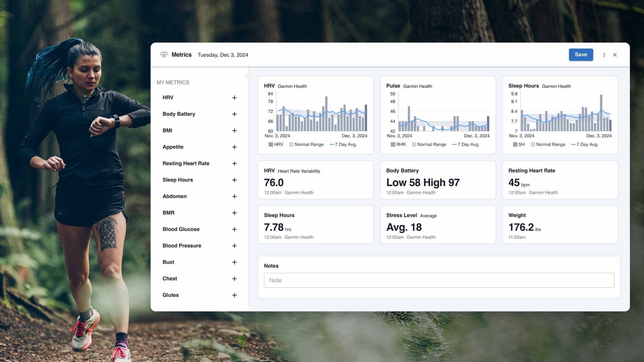Add the Glutes measurement with plus icon
The width and height of the screenshot is (644, 362).
[234, 295]
